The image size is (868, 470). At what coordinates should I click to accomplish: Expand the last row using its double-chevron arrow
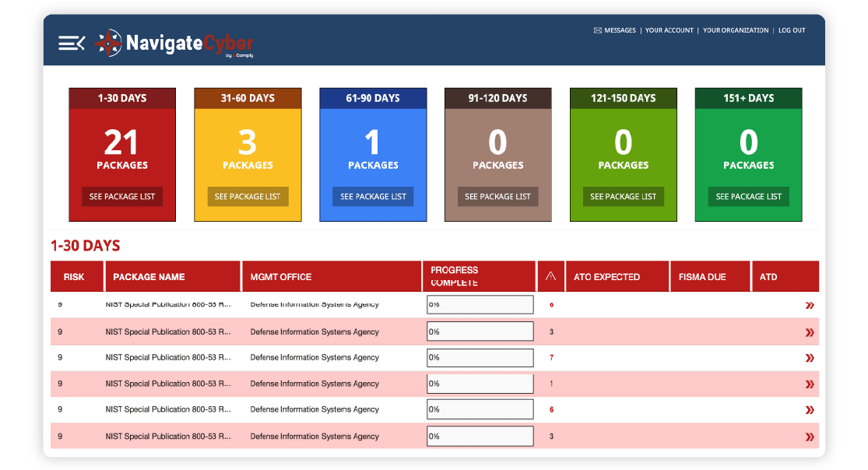(810, 437)
